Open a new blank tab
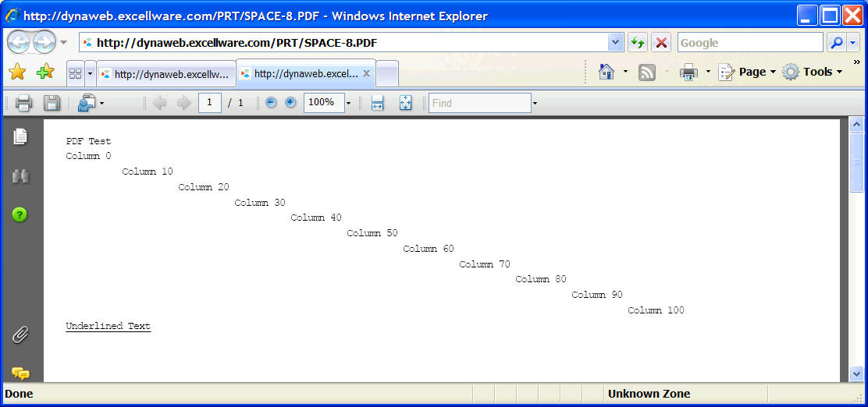This screenshot has width=868, height=407. pos(387,74)
